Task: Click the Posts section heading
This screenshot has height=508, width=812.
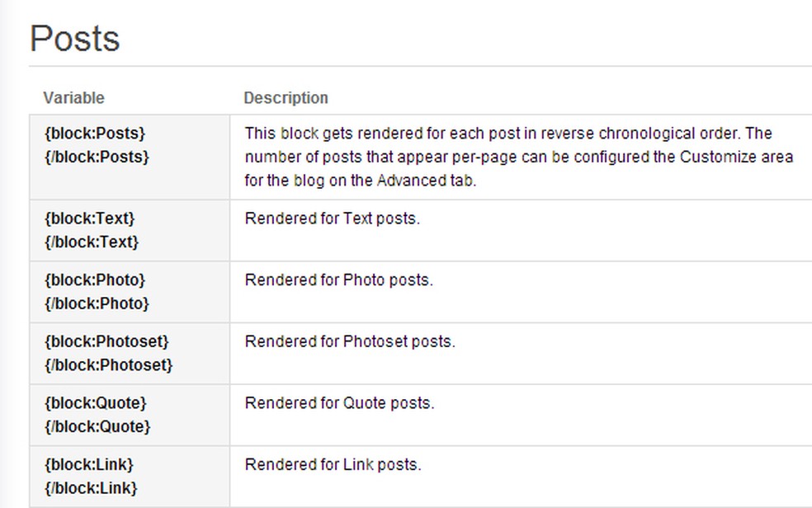Action: [75, 39]
